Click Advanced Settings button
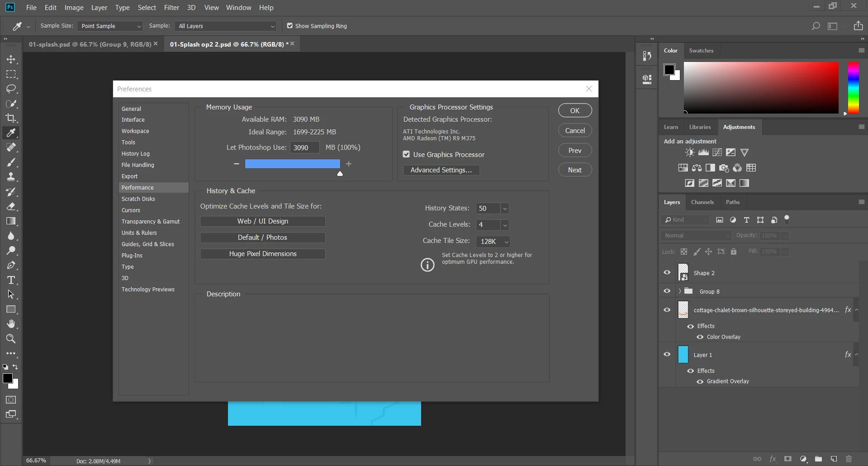868x466 pixels. click(x=441, y=170)
